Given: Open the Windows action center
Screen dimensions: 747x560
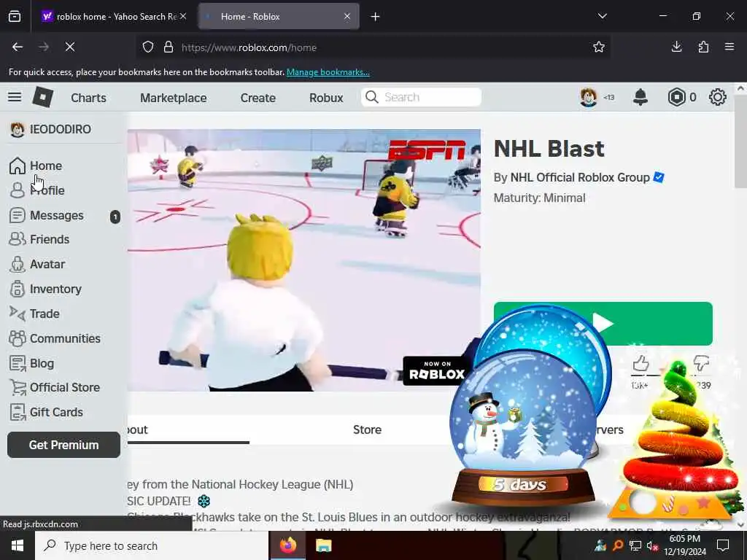Looking at the screenshot, I should [x=723, y=545].
